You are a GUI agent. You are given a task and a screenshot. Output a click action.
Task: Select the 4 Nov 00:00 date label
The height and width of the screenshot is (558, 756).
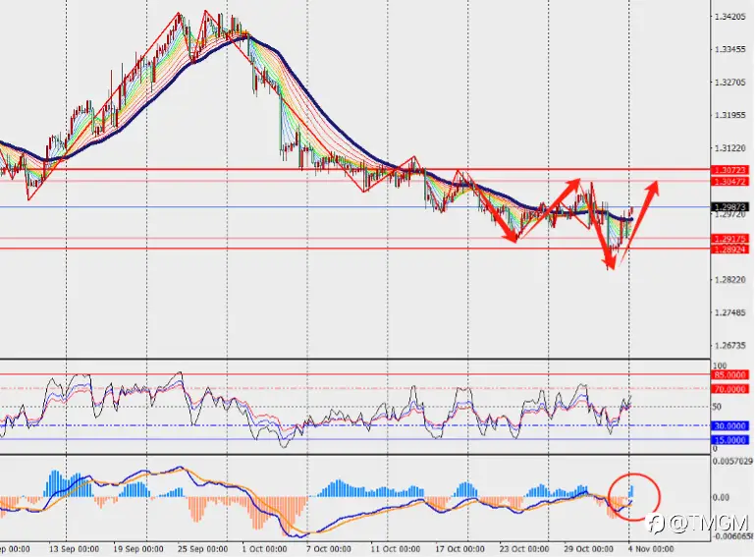(650, 549)
